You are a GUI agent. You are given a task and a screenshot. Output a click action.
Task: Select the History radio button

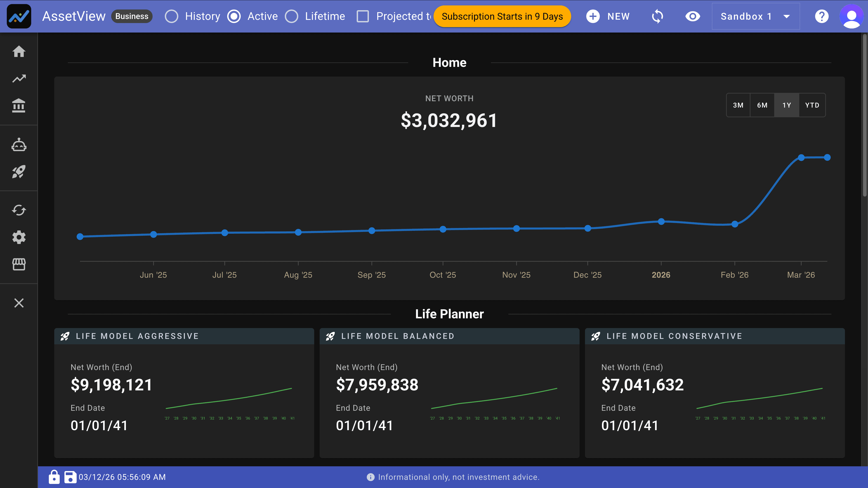click(172, 16)
